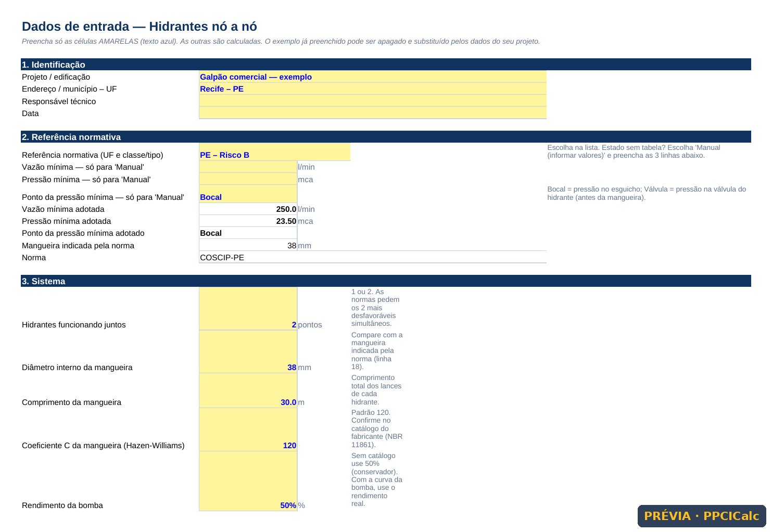Click the Ponto da pressão mínima adotado cell
772x532 pixels.
[x=248, y=233]
